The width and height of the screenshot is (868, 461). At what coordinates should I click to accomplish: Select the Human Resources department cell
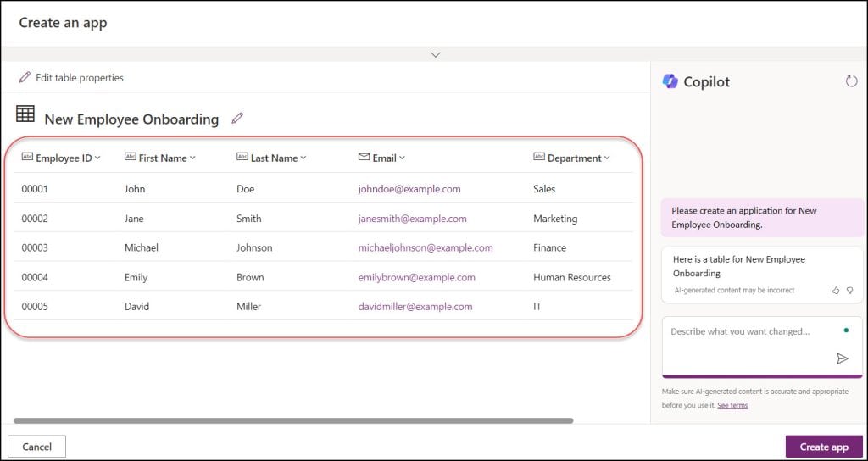coord(572,277)
